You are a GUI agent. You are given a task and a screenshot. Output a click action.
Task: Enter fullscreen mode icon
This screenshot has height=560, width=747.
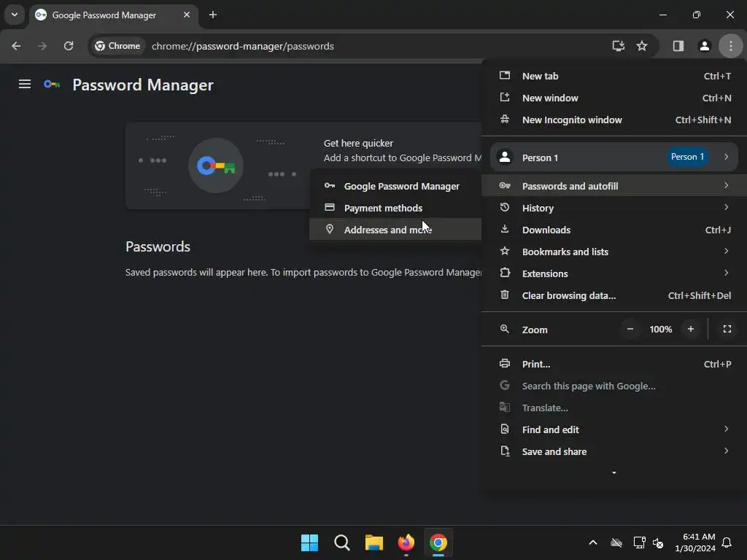[x=727, y=329]
